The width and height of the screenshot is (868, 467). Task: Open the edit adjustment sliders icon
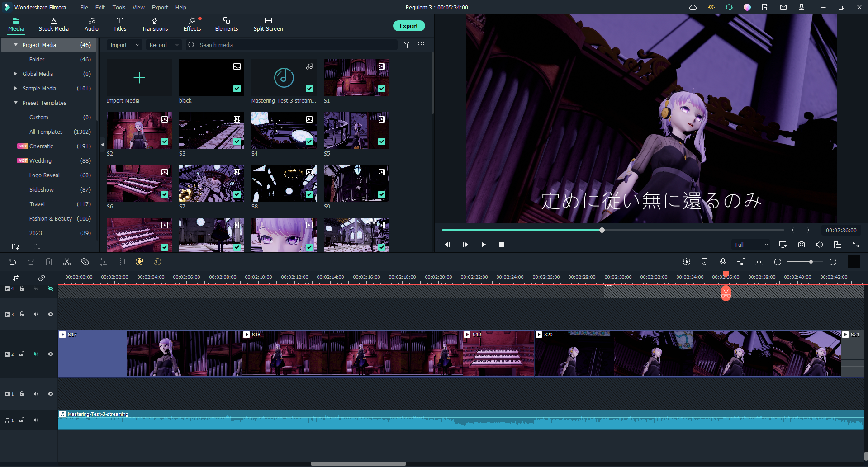coord(103,262)
